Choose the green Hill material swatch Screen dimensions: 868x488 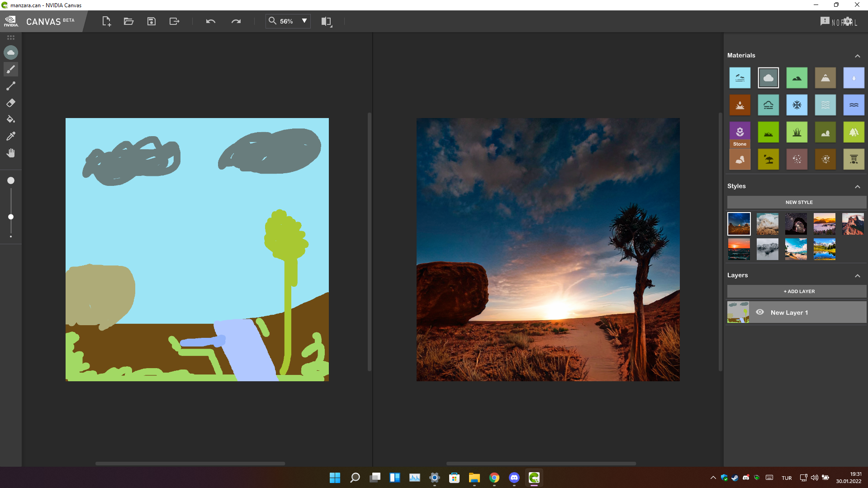[797, 78]
